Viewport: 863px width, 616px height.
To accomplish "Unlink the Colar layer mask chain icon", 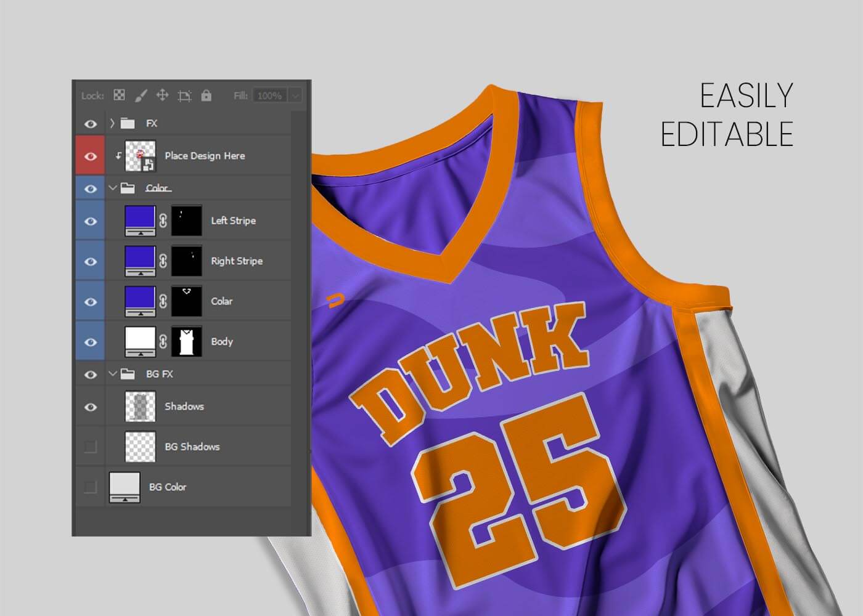I will pos(162,301).
